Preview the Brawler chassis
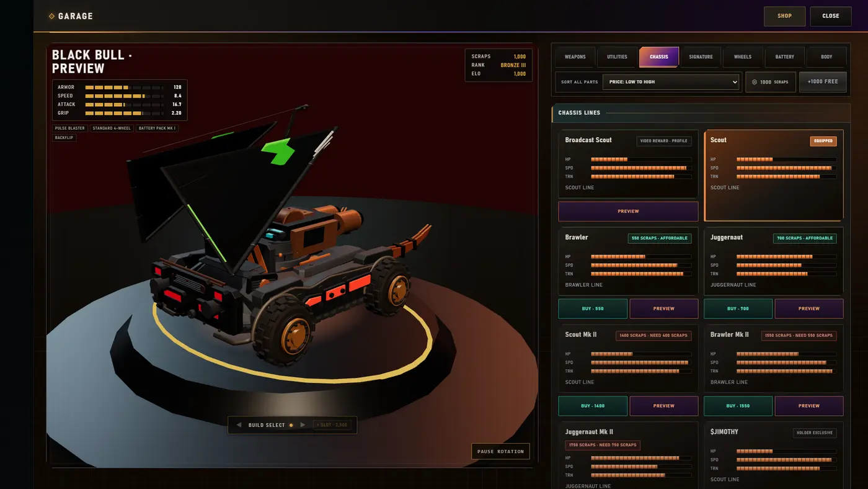Viewport: 868px width, 489px height. point(664,308)
